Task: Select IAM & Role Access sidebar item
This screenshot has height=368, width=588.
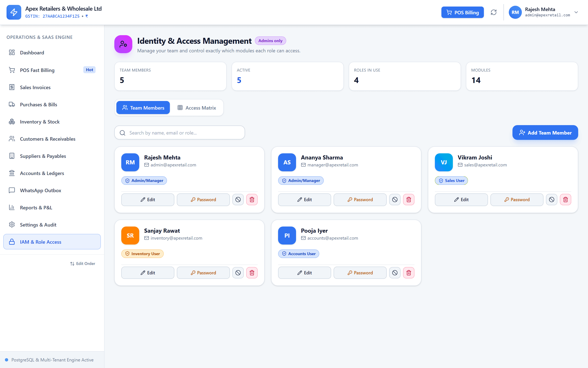Action: coord(52,242)
